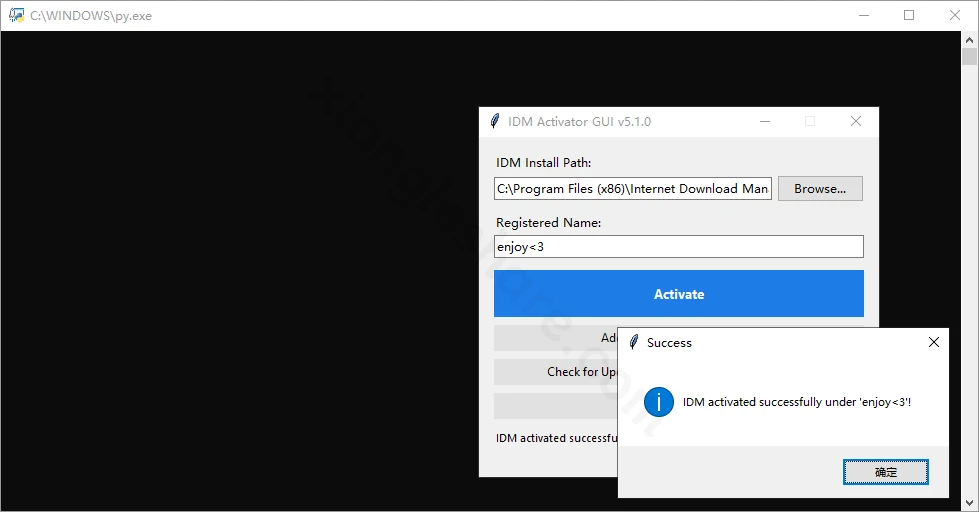Viewport: 979px width, 512px height.
Task: Click the Browse... button
Action: click(820, 189)
